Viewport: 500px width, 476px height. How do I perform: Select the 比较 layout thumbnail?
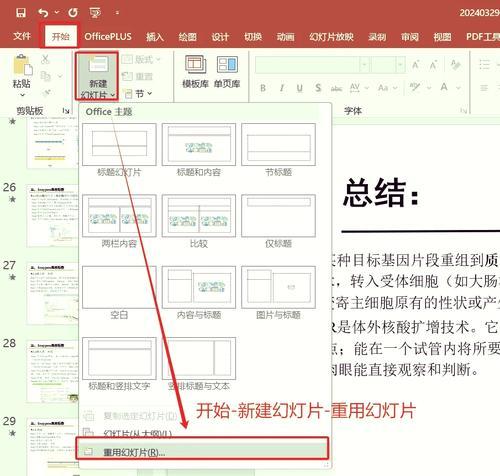pos(199,216)
